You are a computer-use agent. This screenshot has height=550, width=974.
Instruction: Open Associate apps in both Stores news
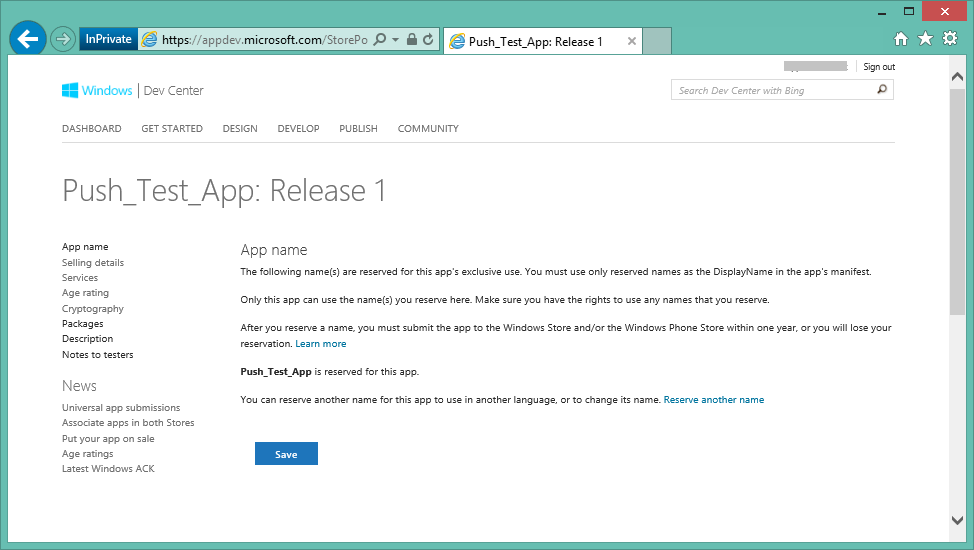coord(128,423)
